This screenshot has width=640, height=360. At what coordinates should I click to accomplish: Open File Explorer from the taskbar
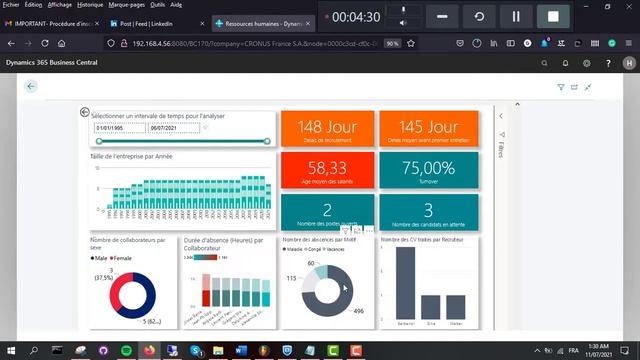click(218, 351)
